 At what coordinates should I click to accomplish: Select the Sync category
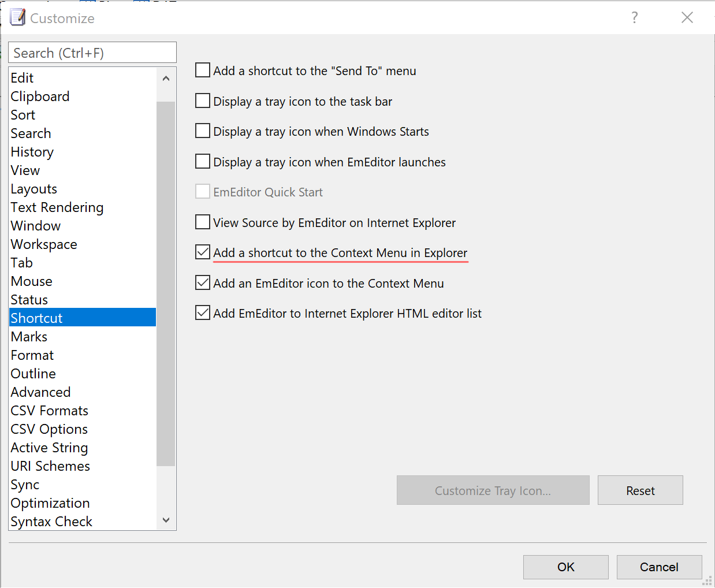pyautogui.click(x=83, y=485)
